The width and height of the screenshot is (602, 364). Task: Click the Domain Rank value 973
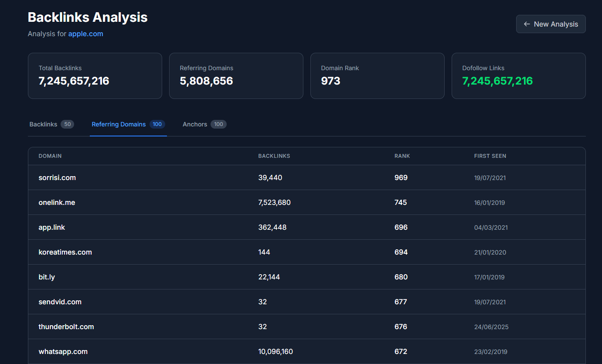(330, 81)
